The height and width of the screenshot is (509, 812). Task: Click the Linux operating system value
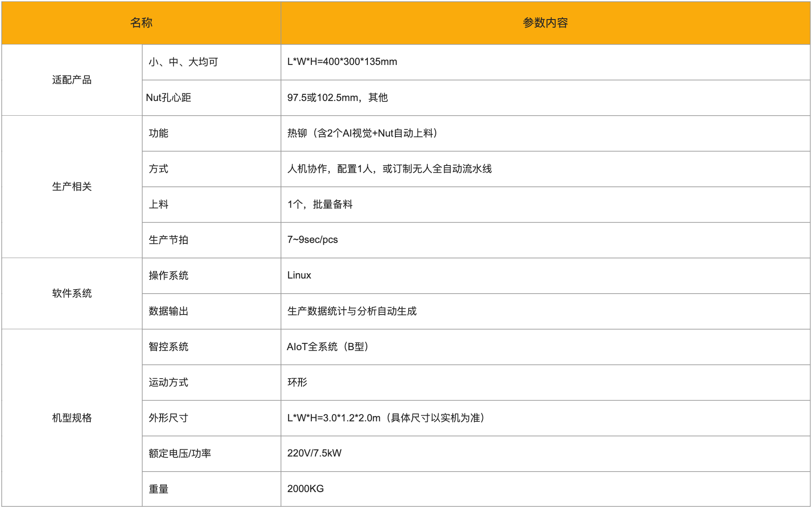coord(299,275)
